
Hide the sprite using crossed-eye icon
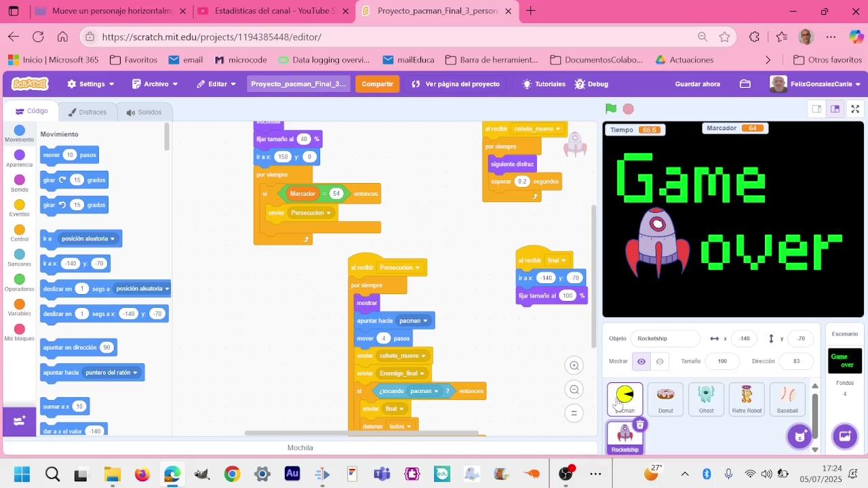[x=660, y=361]
